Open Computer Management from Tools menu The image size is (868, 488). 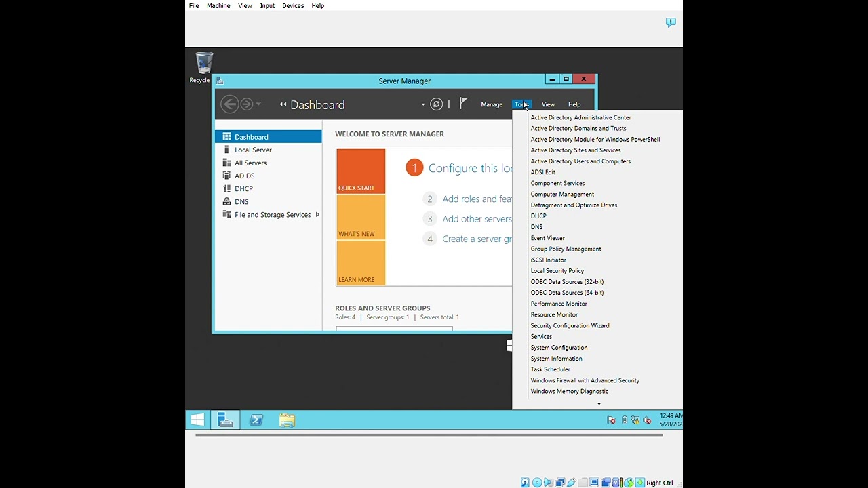tap(562, 194)
